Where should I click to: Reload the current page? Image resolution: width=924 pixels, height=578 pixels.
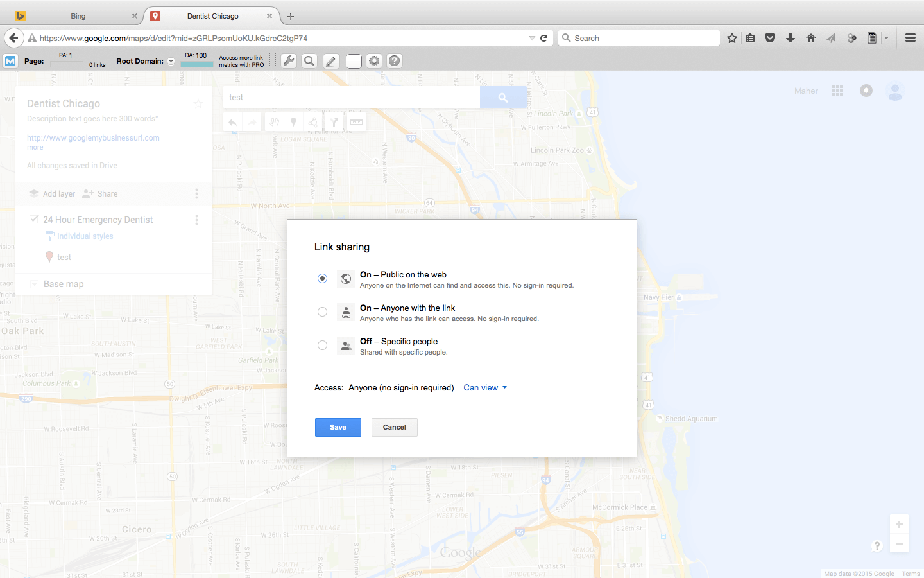tap(544, 38)
